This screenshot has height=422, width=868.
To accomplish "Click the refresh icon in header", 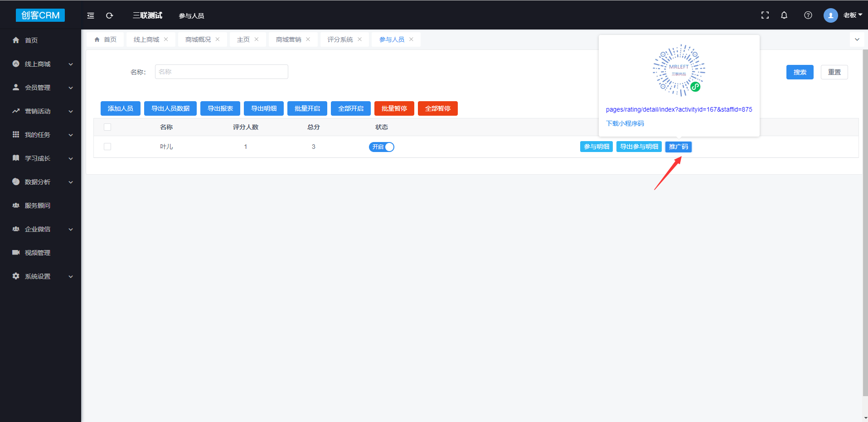I will pyautogui.click(x=109, y=15).
